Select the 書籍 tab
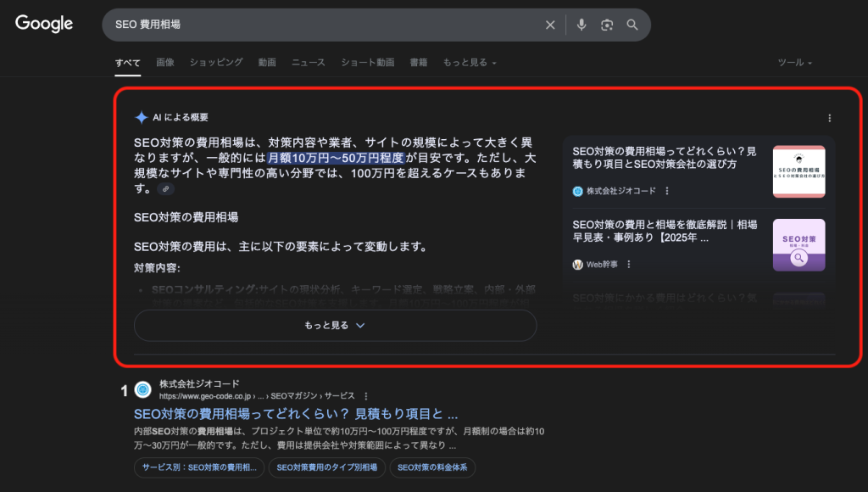 (419, 63)
